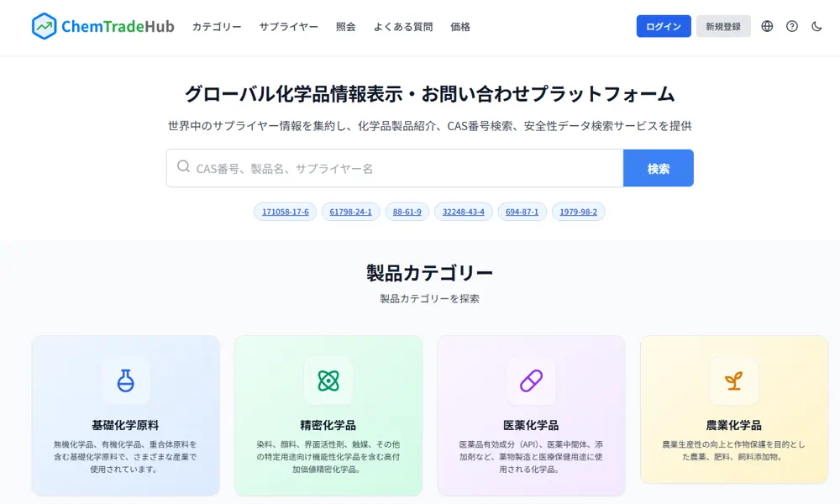The height and width of the screenshot is (504, 840).
Task: Select the sprout icon for 農業化学品
Action: pos(733,381)
